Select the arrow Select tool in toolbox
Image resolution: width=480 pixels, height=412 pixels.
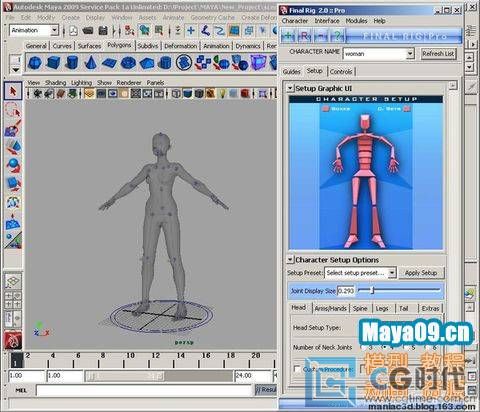click(x=13, y=91)
